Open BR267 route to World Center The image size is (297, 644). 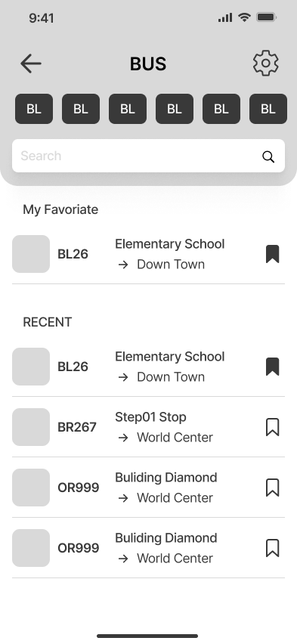tap(148, 427)
